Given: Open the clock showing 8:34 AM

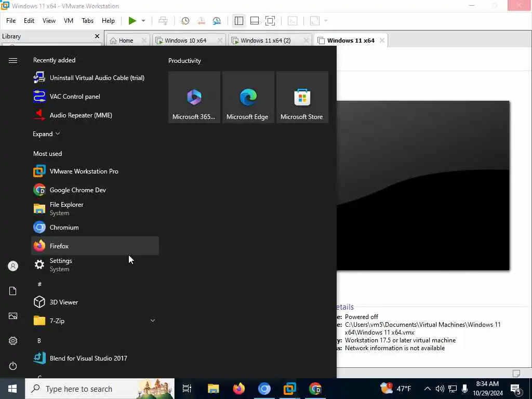Looking at the screenshot, I should coord(487,389).
